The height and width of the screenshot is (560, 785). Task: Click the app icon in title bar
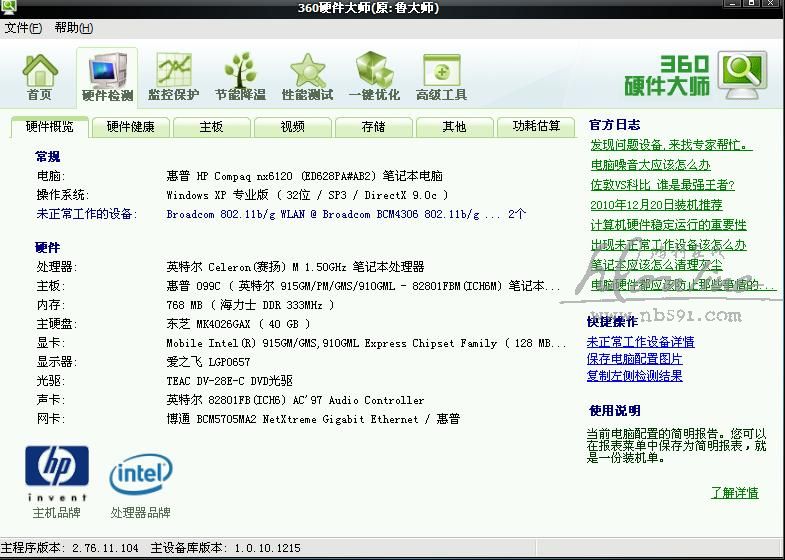(9, 7)
